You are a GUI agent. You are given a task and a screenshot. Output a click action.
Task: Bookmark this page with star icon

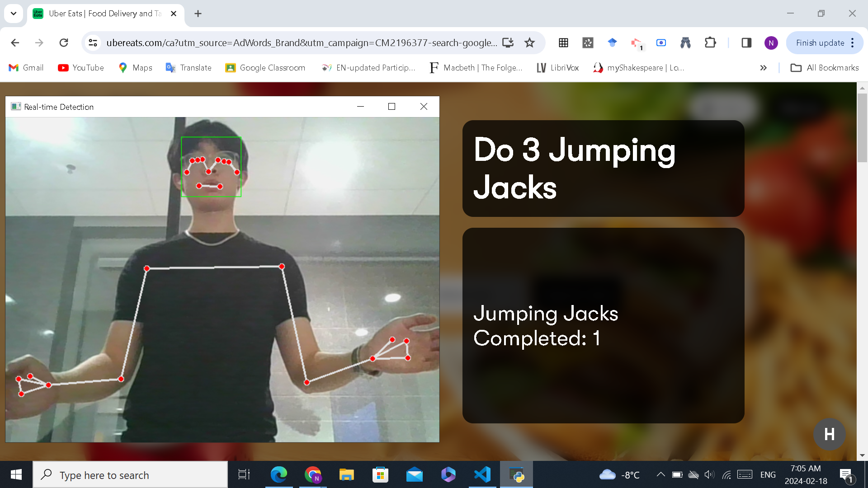tap(529, 42)
